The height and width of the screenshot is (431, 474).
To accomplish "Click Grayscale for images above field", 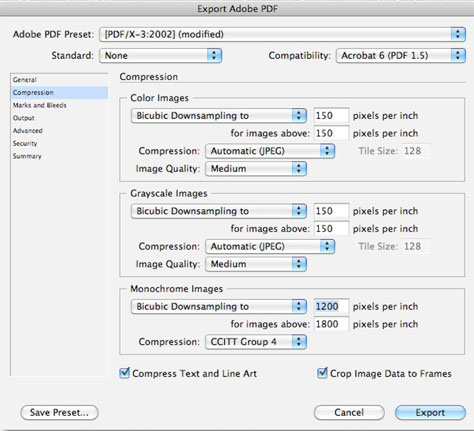I will [331, 229].
